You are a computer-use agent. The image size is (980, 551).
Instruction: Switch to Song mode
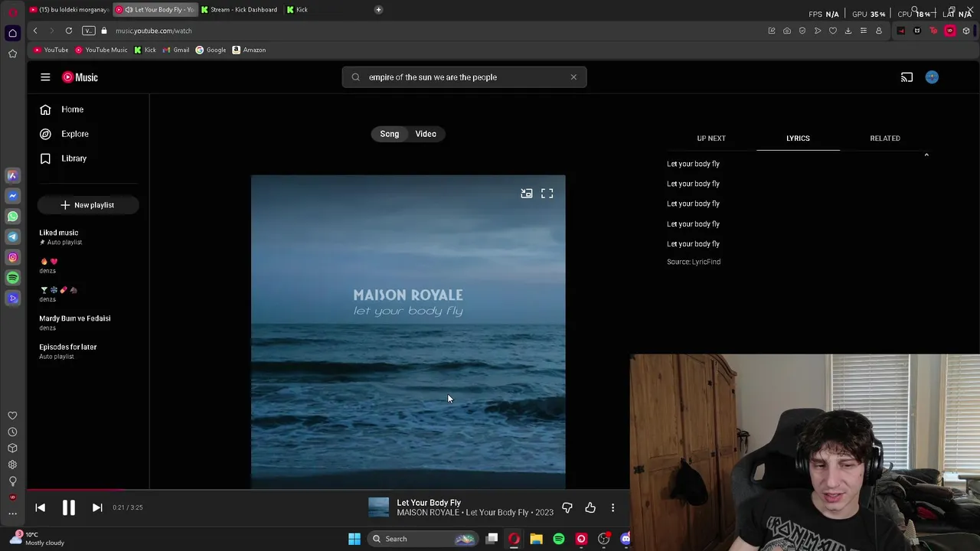coord(390,134)
